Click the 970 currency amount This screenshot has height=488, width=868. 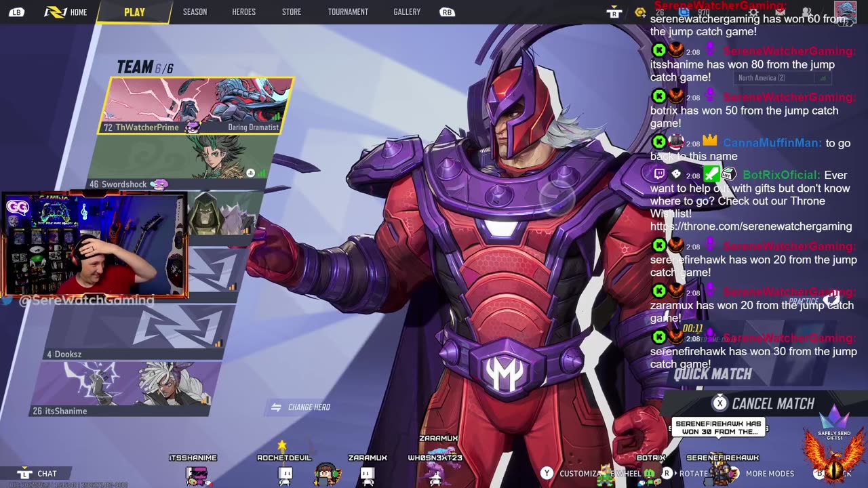pos(704,12)
